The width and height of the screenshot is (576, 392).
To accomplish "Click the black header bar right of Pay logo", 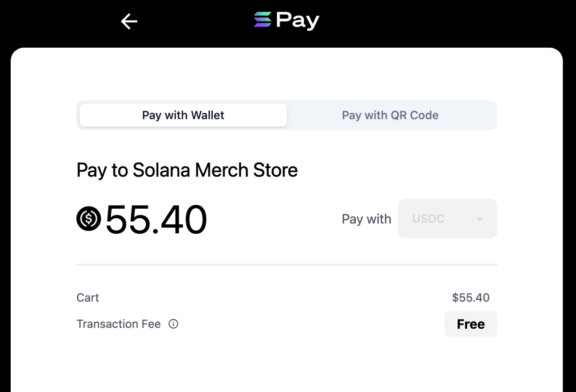I will (x=446, y=21).
